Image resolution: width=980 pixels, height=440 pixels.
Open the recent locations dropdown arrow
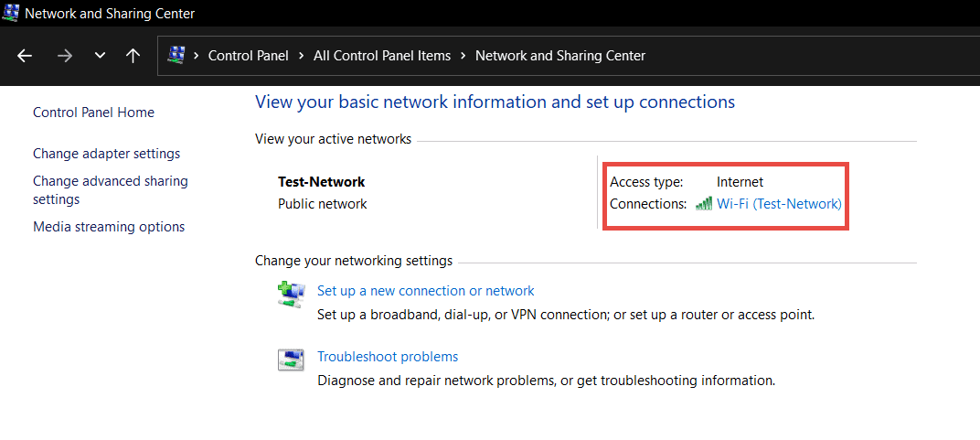(x=100, y=56)
